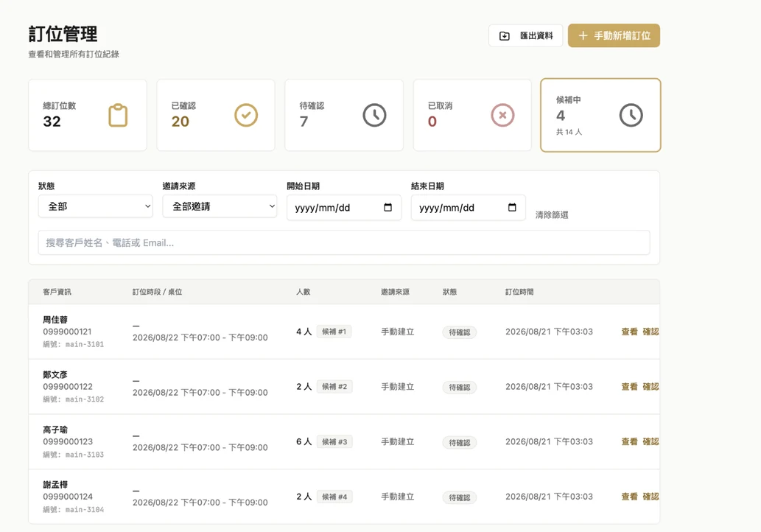761x532 pixels.
Task: Click 待確認 status badge in 謝孟樺's row
Action: click(460, 497)
